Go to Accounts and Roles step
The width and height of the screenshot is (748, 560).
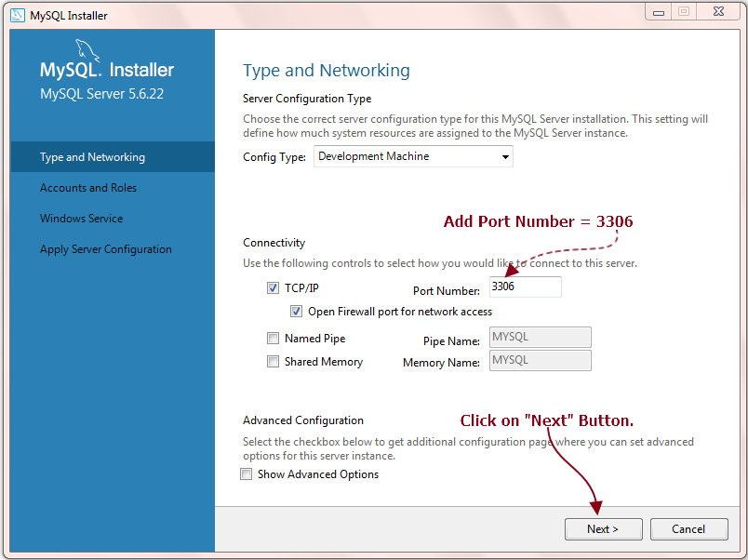(x=88, y=188)
